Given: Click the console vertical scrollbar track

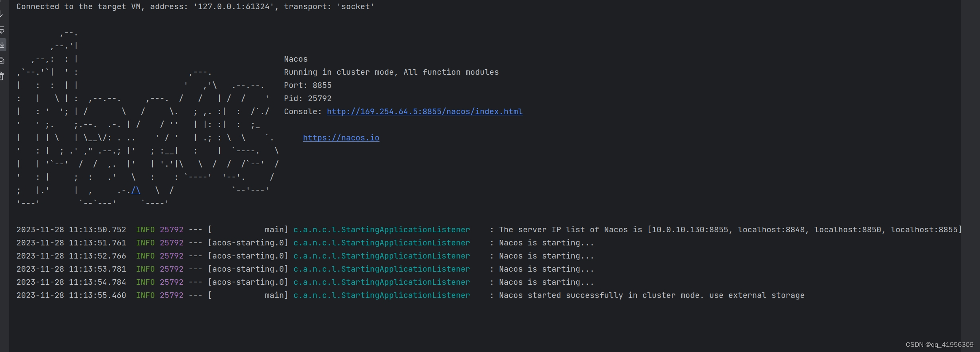Looking at the screenshot, I should (x=970, y=175).
